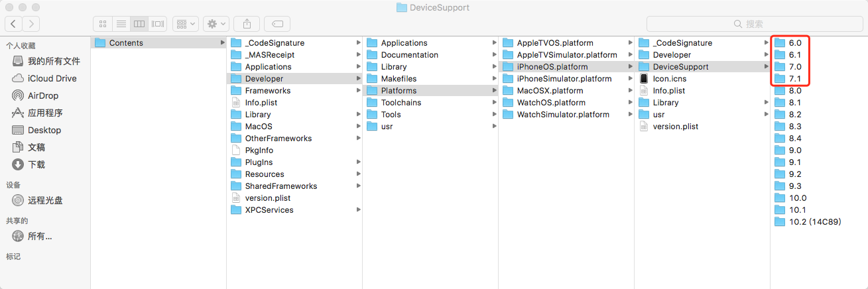The height and width of the screenshot is (289, 868).
Task: Select the 8.0 device support folder
Action: point(794,91)
